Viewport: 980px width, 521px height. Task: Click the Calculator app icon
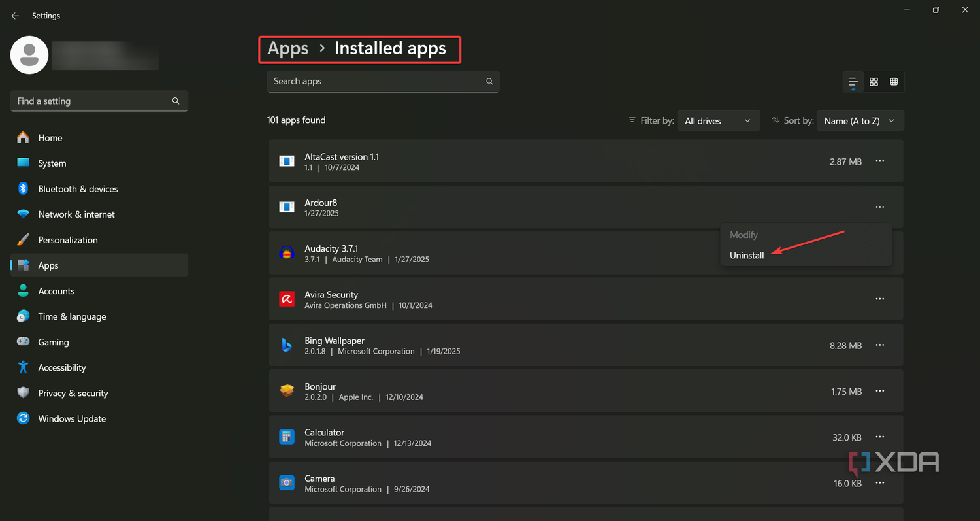pyautogui.click(x=287, y=437)
